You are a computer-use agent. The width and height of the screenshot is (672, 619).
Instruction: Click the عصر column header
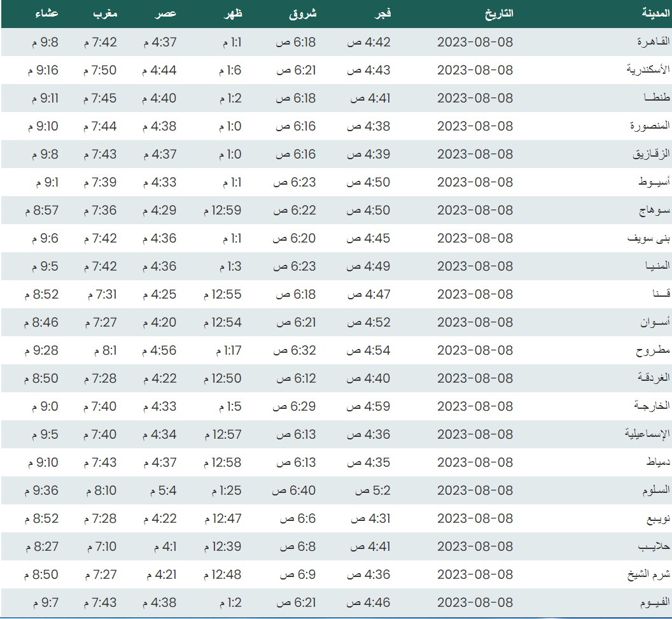(165, 13)
